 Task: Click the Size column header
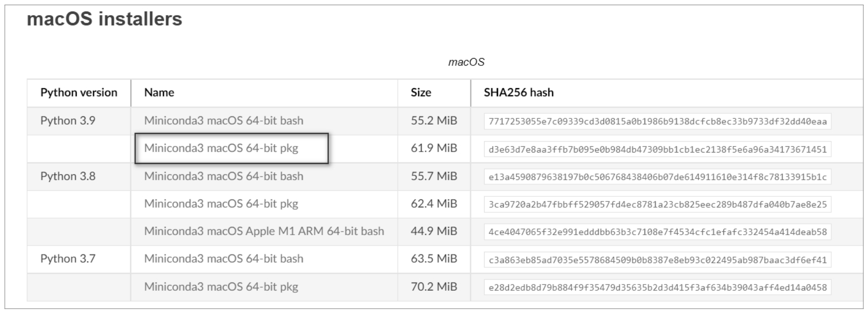pos(421,92)
